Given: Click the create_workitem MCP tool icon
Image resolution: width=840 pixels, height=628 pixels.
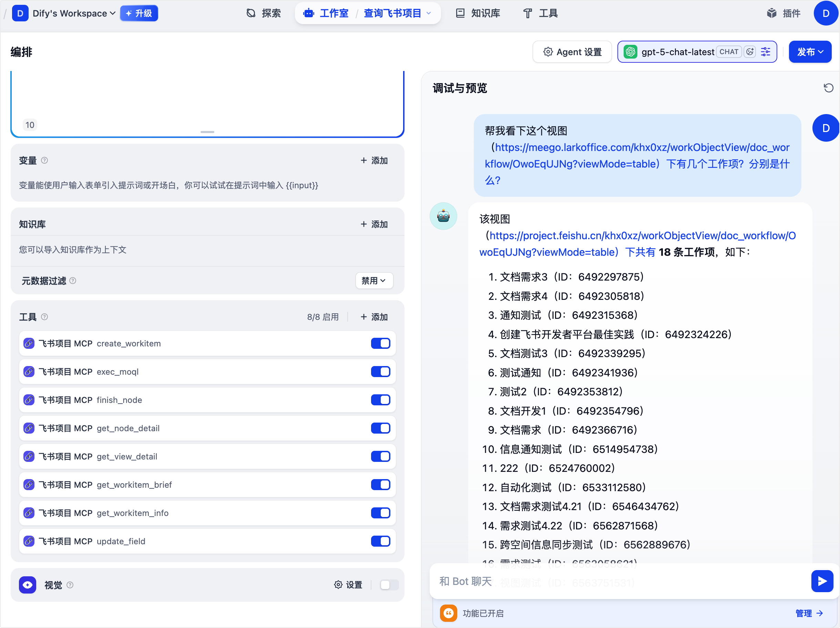Looking at the screenshot, I should pos(29,343).
